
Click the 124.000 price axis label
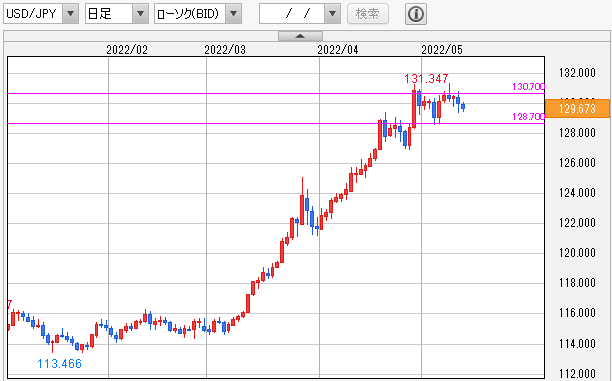[577, 193]
